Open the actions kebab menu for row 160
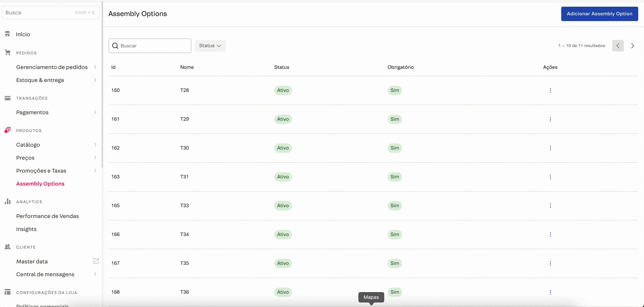 [x=550, y=90]
